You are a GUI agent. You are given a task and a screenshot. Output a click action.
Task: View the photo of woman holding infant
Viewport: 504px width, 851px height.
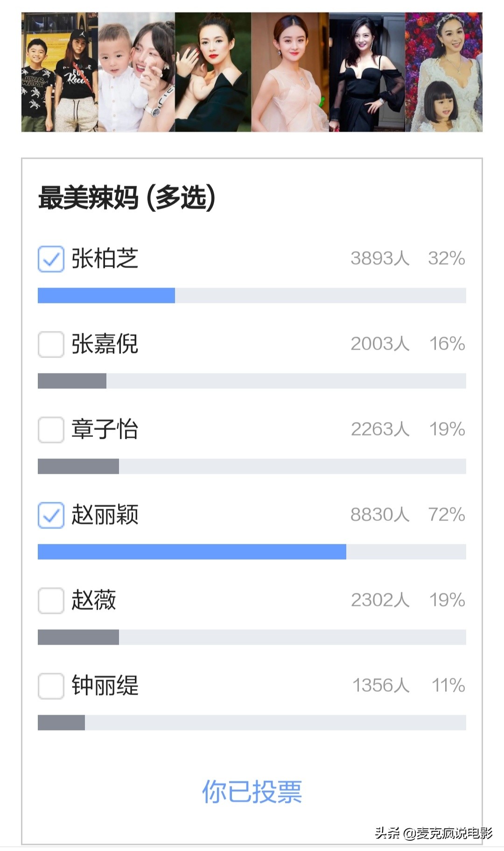[213, 72]
